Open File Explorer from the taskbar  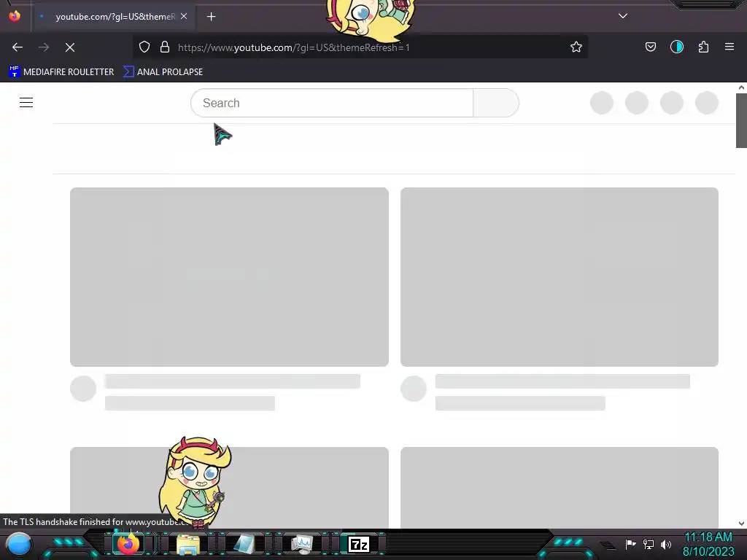[187, 544]
